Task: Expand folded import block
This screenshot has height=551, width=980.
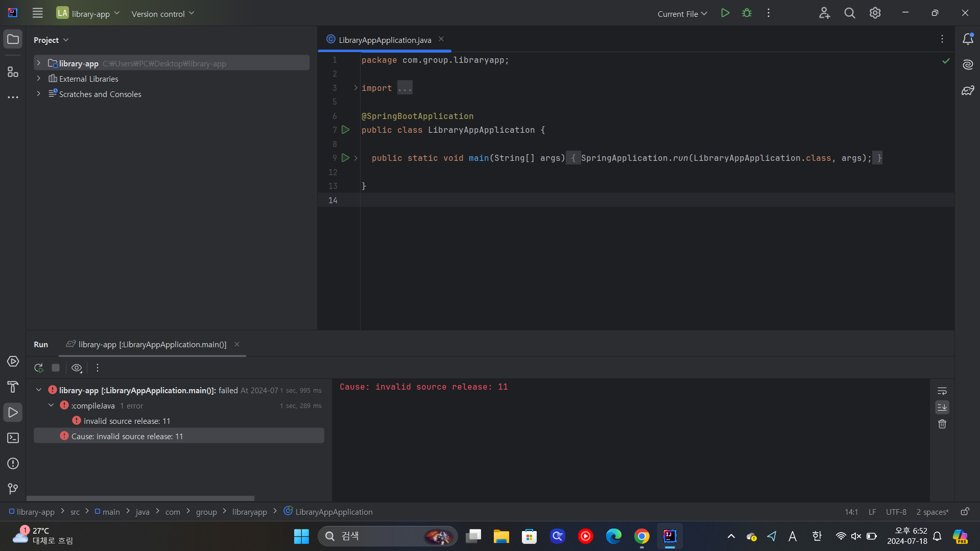Action: 356,88
